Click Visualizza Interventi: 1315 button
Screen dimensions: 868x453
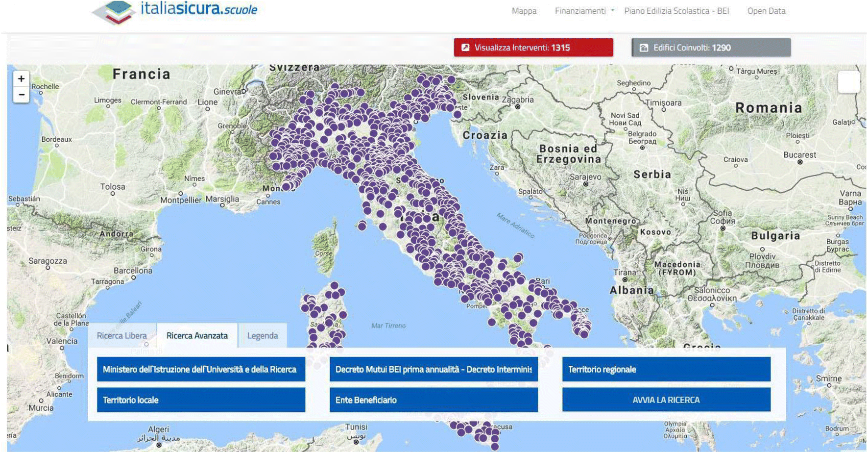point(533,48)
